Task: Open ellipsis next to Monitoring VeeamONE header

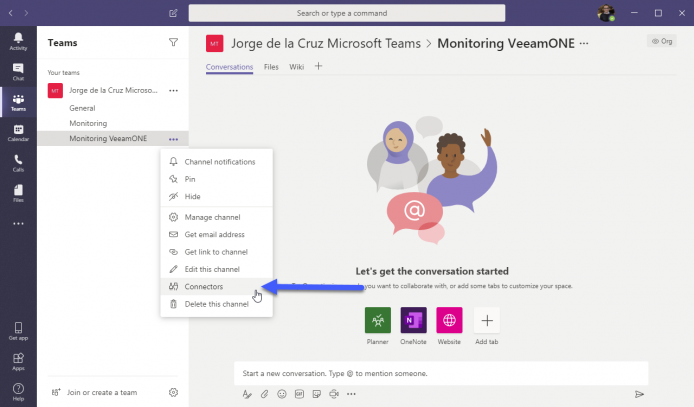Action: pyautogui.click(x=584, y=43)
